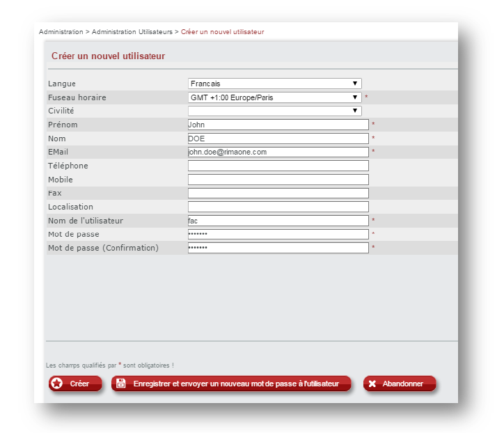Click the Créer un nouvel utilisateur breadcrumb
The width and height of the screenshot is (504, 433).
coord(222,32)
